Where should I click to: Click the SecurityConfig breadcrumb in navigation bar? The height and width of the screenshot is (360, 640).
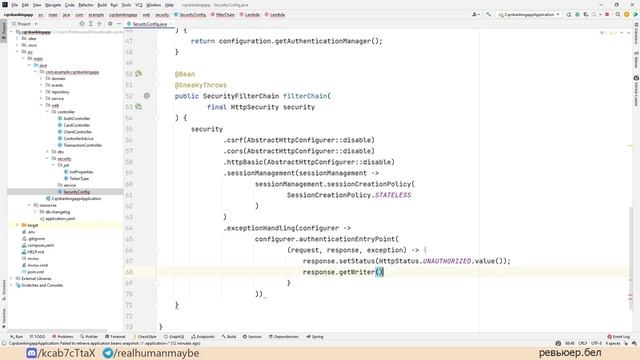190,15
